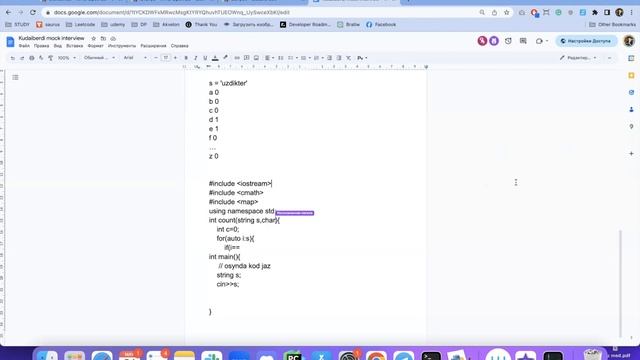Screen dimensions: 640x360
Task: Click the document title Kudaiberdi mock interview
Action: click(51, 38)
